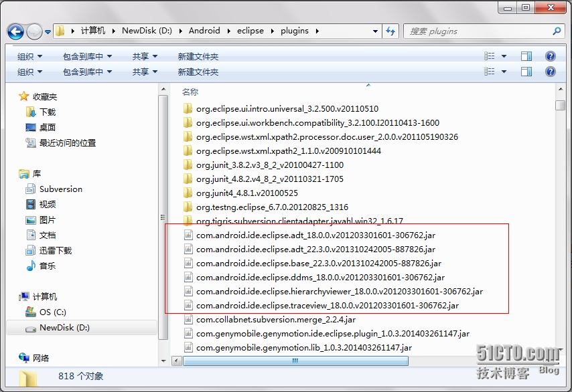The height and width of the screenshot is (392, 572).
Task: Open the address bar history dropdown arrow
Action: coord(375,31)
